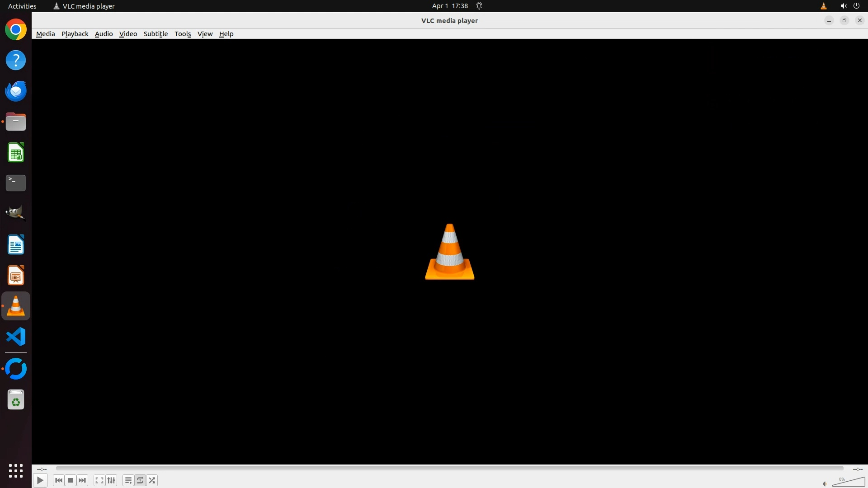Stop playback with the Stop button
Image resolution: width=868 pixels, height=488 pixels.
[71, 480]
